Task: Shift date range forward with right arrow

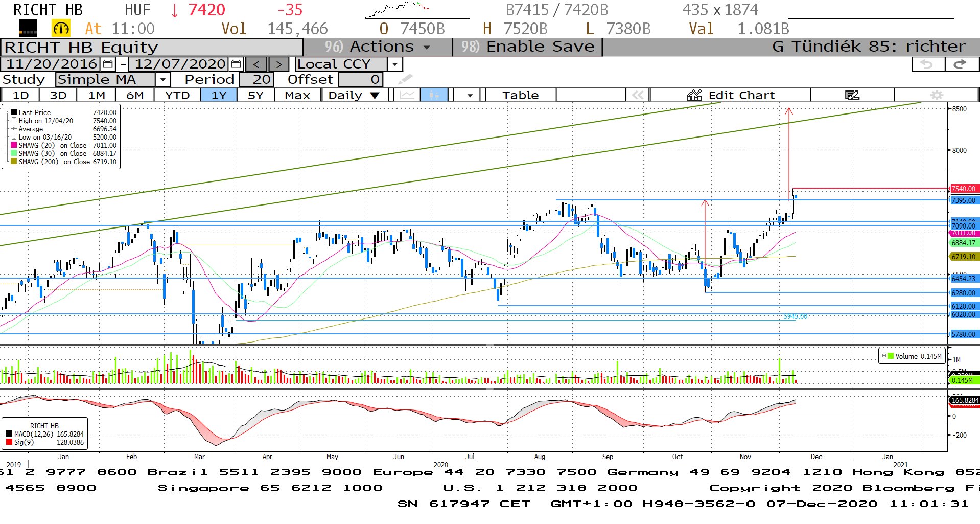Action: coord(278,64)
